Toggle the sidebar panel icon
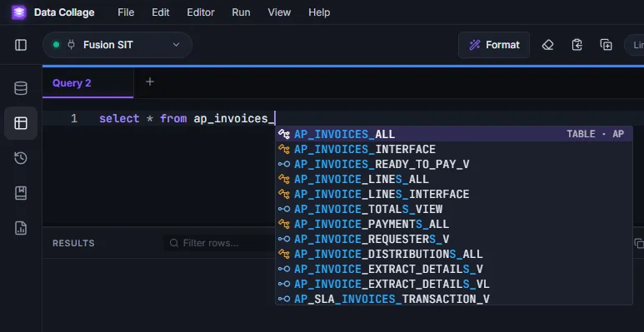Viewport: 644px width, 332px height. click(21, 45)
